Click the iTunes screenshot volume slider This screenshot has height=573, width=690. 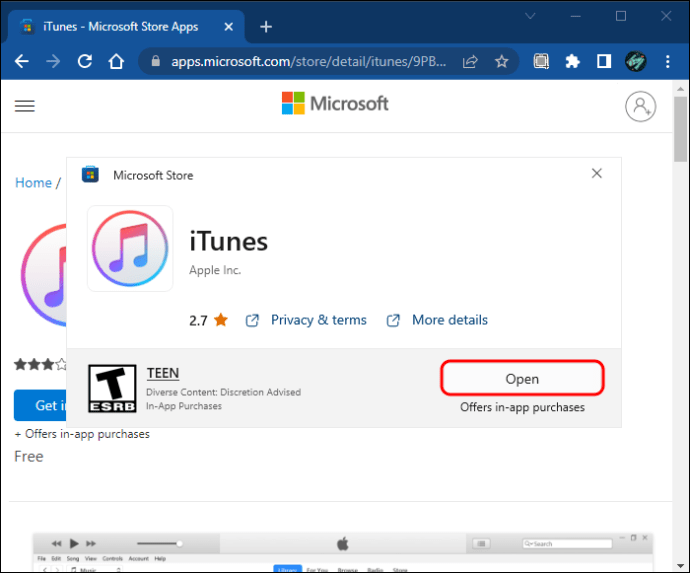tap(159, 544)
